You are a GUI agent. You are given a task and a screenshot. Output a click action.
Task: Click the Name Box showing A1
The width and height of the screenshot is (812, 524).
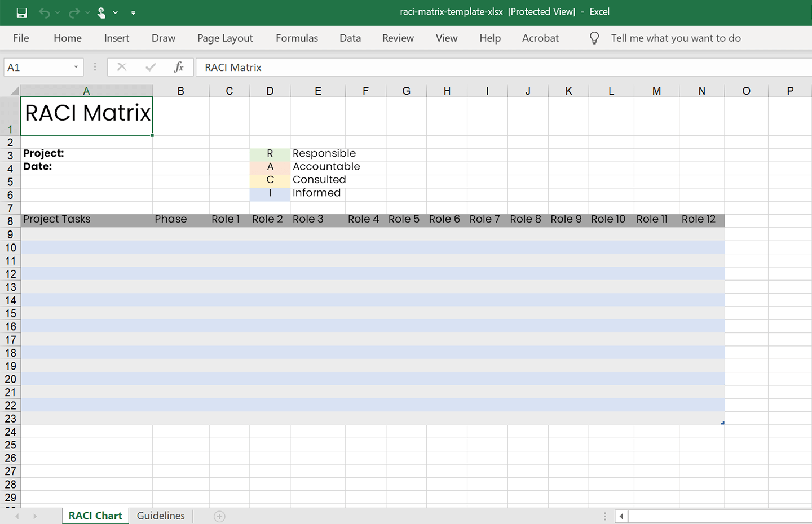37,67
